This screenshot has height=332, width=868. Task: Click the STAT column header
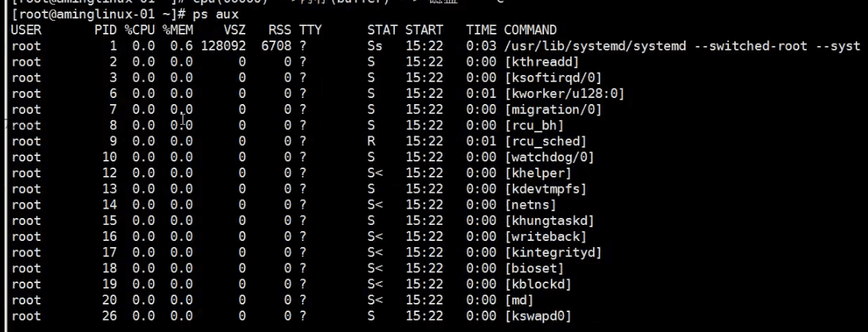(382, 31)
